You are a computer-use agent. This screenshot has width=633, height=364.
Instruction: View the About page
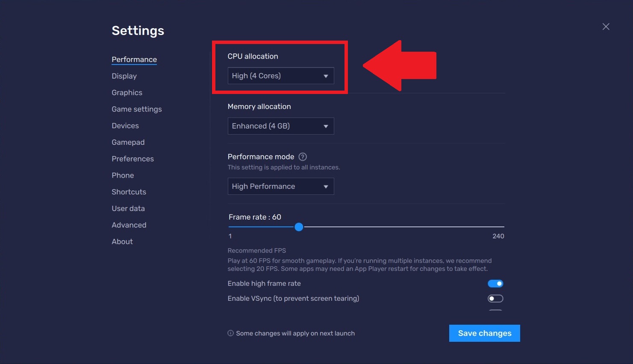click(x=122, y=241)
